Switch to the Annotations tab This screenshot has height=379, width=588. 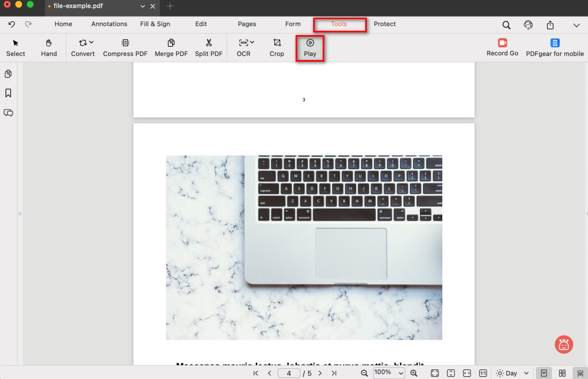point(109,24)
